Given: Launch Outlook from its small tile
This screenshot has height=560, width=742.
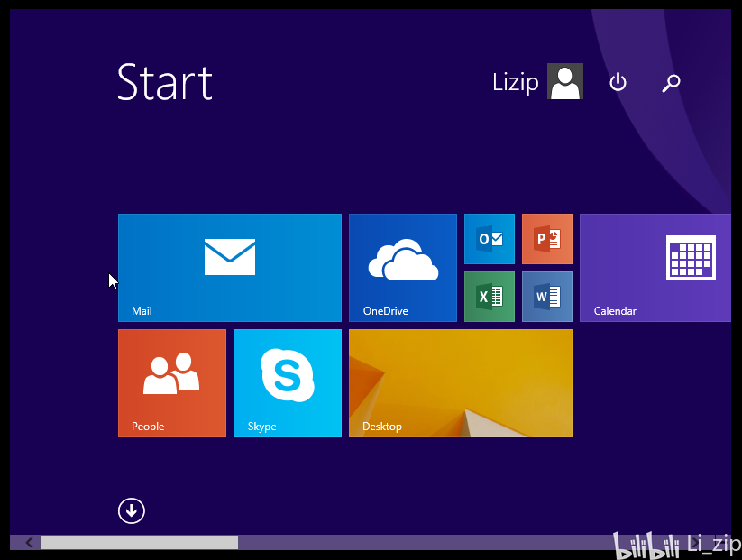Looking at the screenshot, I should (x=490, y=239).
